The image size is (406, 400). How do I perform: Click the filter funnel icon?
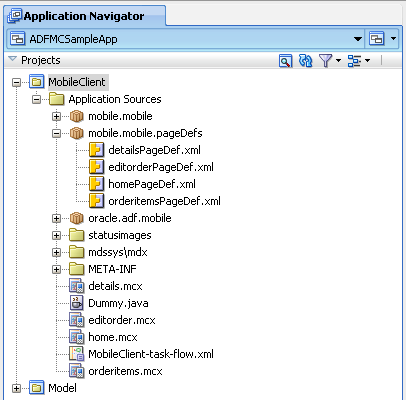[325, 61]
